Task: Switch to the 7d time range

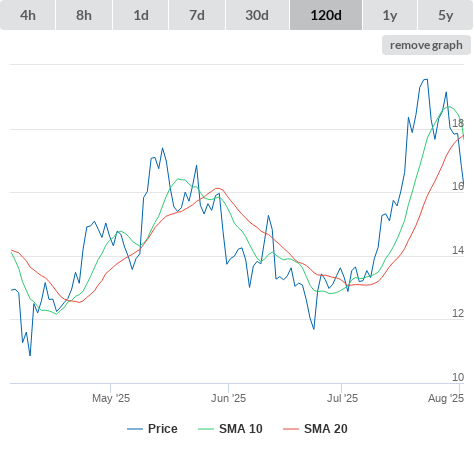Action: (197, 15)
